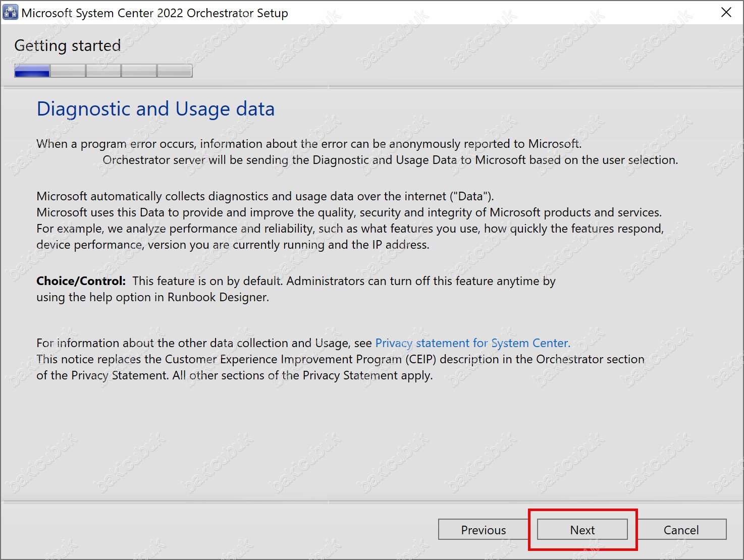Click line starting 'Microsoft uses this Data'

[349, 212]
